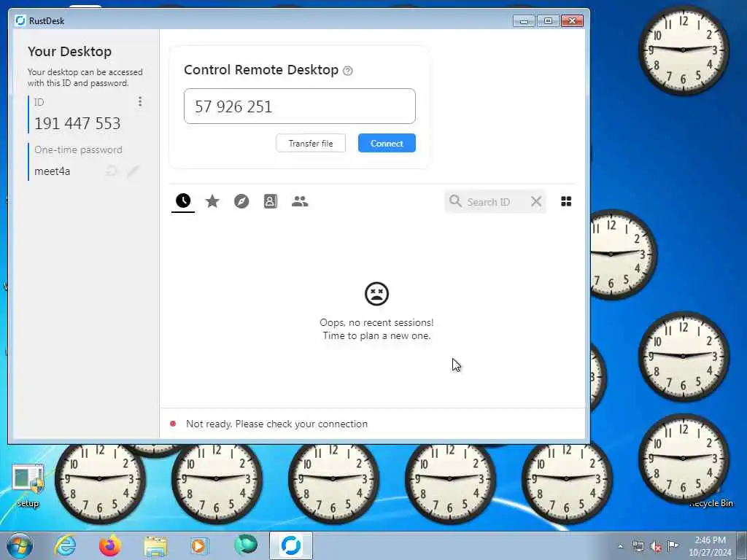Click the Search ID field
The height and width of the screenshot is (560, 747).
coord(495,202)
